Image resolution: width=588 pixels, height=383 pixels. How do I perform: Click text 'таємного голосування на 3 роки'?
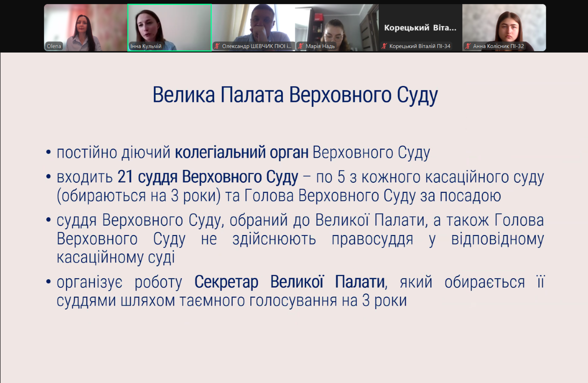[x=293, y=300]
